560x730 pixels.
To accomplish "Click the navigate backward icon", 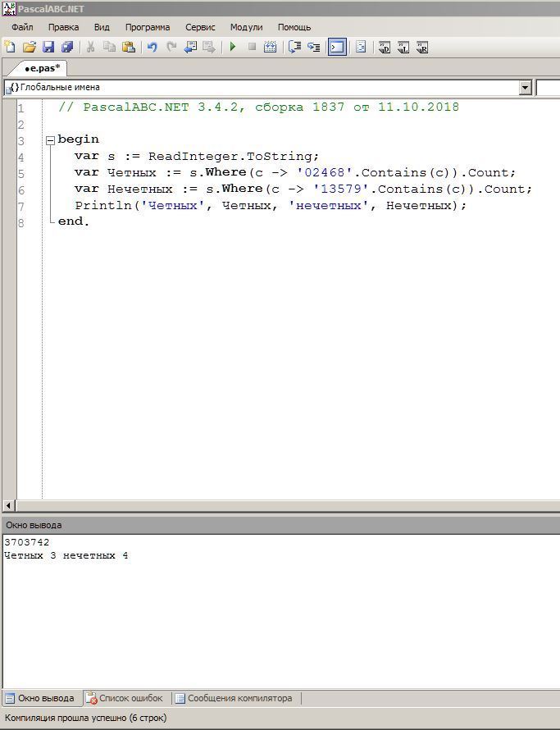I will click(190, 47).
